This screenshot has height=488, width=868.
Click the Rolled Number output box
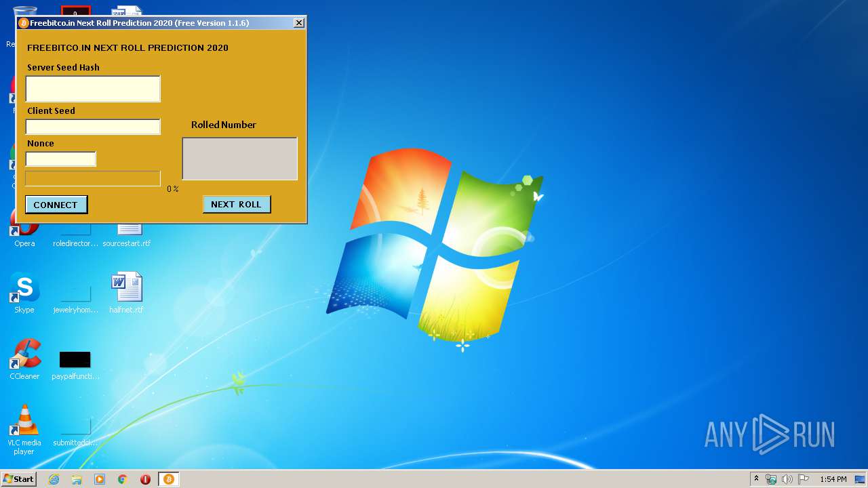click(240, 159)
